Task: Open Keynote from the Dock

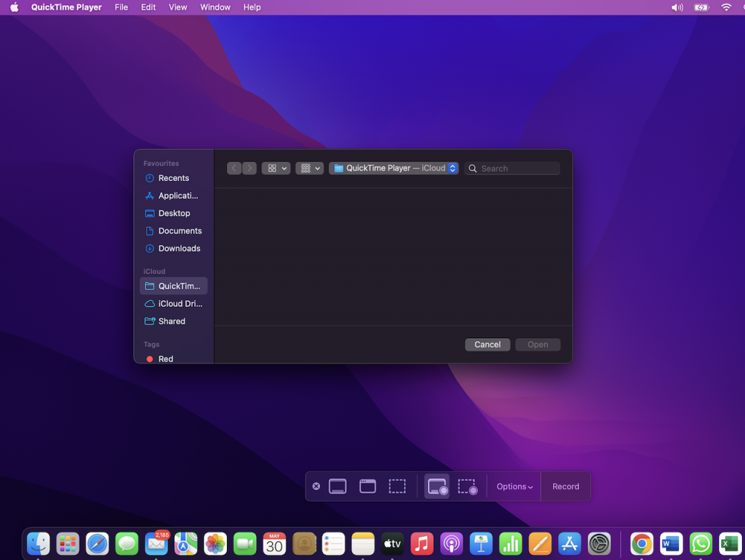Action: pyautogui.click(x=481, y=543)
